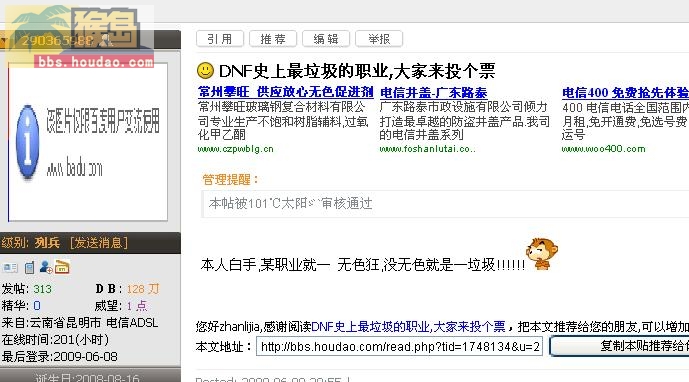Click the post count 313
Image resolution: width=689 pixels, height=382 pixels.
[x=43, y=289]
